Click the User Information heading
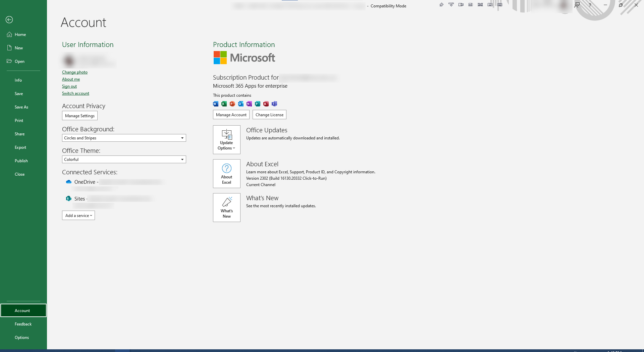Screen dimensions: 644x352 88,45
